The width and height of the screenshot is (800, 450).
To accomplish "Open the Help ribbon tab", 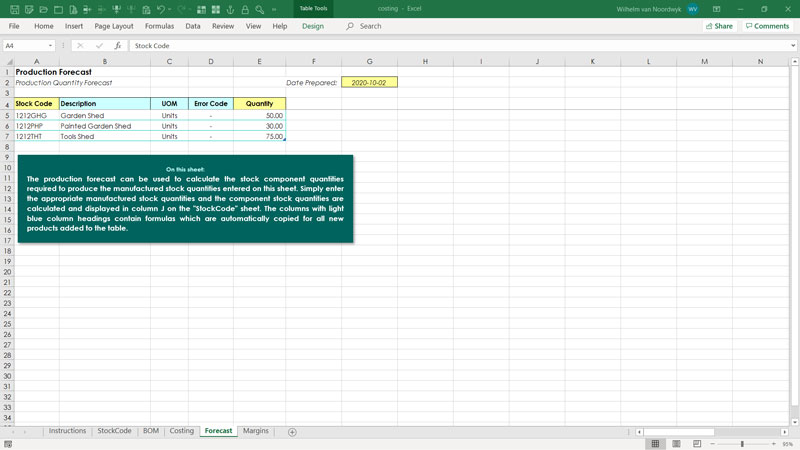I will [x=280, y=26].
